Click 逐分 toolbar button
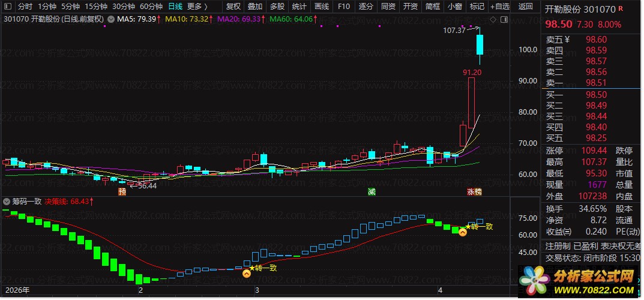644x300 pixels. coord(366,7)
